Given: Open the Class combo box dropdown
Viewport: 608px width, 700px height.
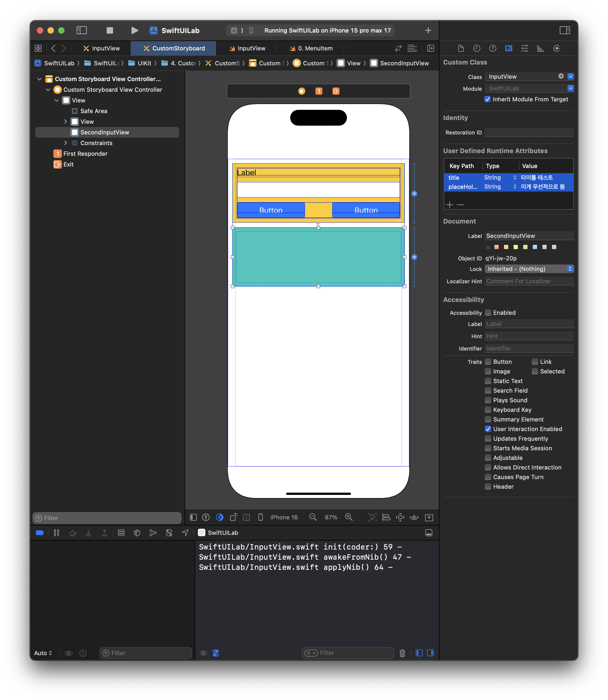Looking at the screenshot, I should point(570,77).
